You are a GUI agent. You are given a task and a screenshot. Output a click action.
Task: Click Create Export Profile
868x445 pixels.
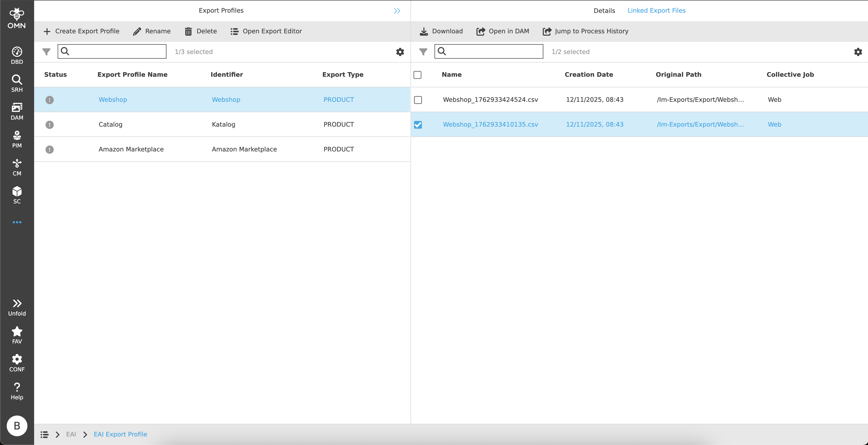81,31
